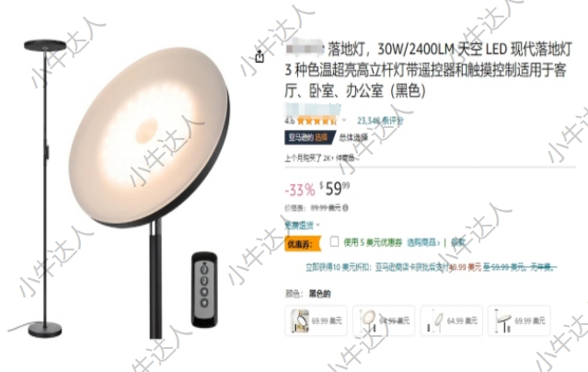588x372 pixels.
Task: Select first color variant at 69.99
Action: tap(316, 320)
